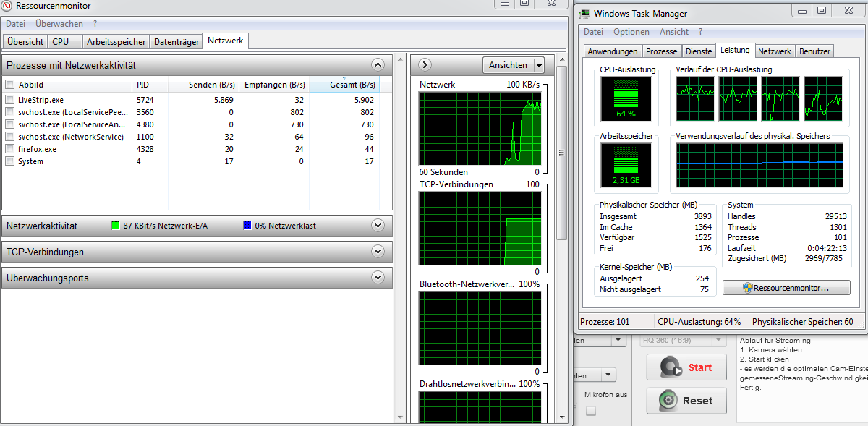Click the Ansichten button
The width and height of the screenshot is (868, 426).
[x=508, y=65]
